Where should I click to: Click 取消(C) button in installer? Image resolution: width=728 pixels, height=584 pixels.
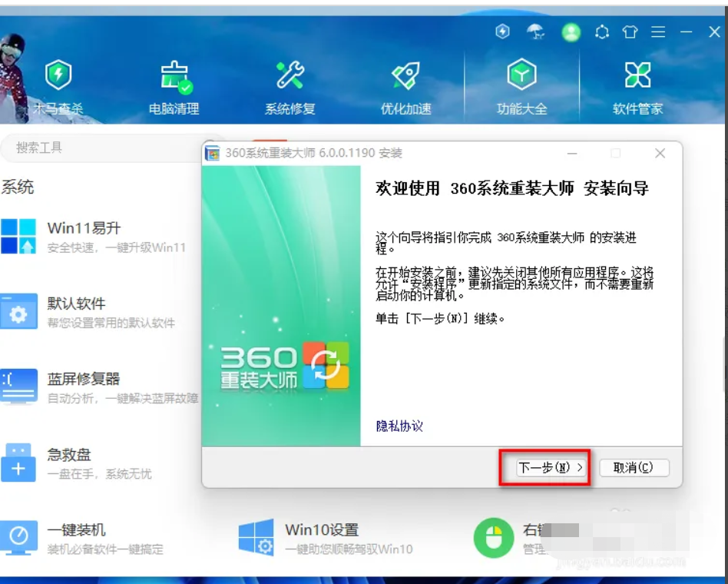click(x=634, y=467)
